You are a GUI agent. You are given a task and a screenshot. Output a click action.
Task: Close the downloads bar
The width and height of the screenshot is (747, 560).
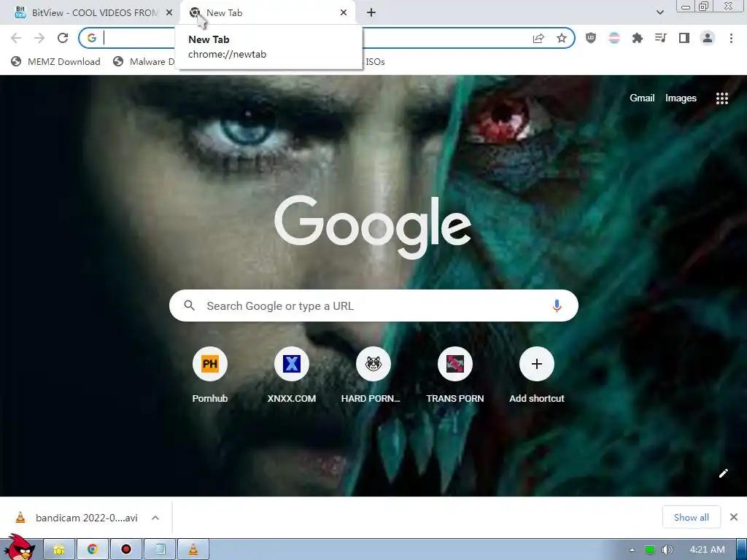click(x=734, y=517)
